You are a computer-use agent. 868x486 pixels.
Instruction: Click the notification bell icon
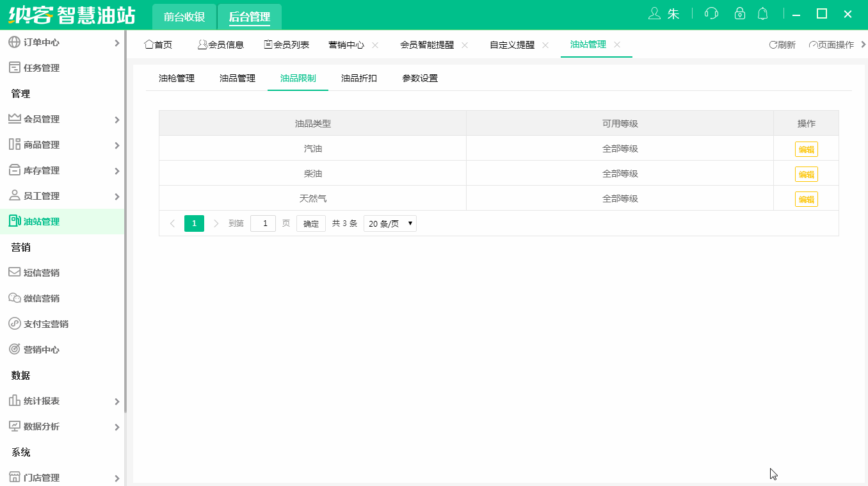point(762,13)
